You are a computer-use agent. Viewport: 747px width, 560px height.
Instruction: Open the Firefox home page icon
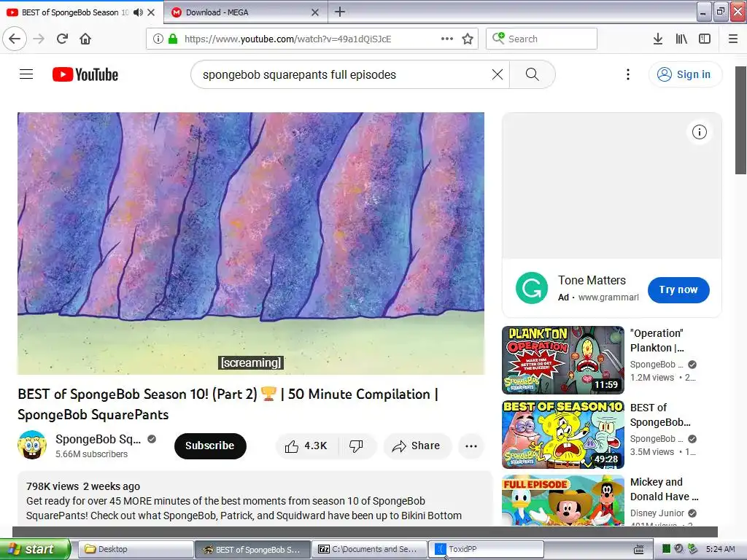[x=85, y=39]
